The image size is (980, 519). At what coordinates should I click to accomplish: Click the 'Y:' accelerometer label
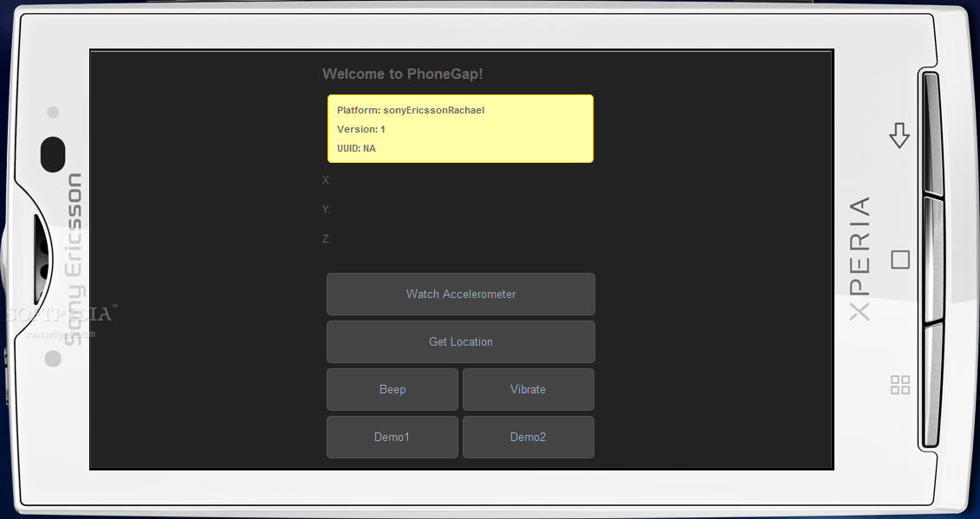coord(327,210)
